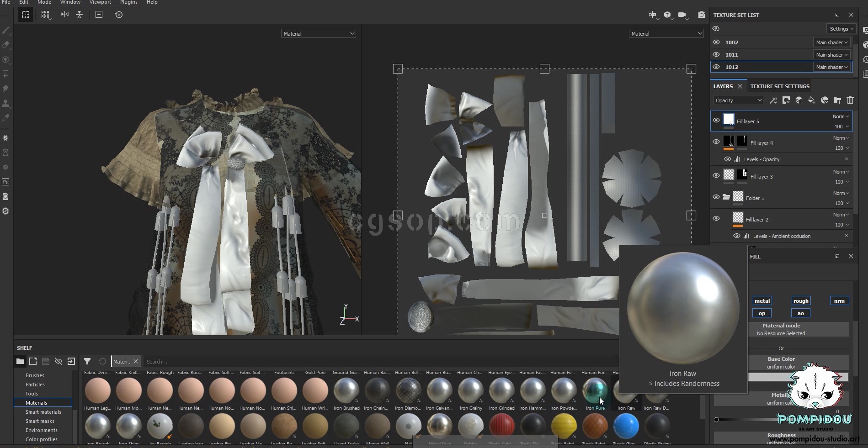
Task: Toggle the metal channel button
Action: pos(762,300)
